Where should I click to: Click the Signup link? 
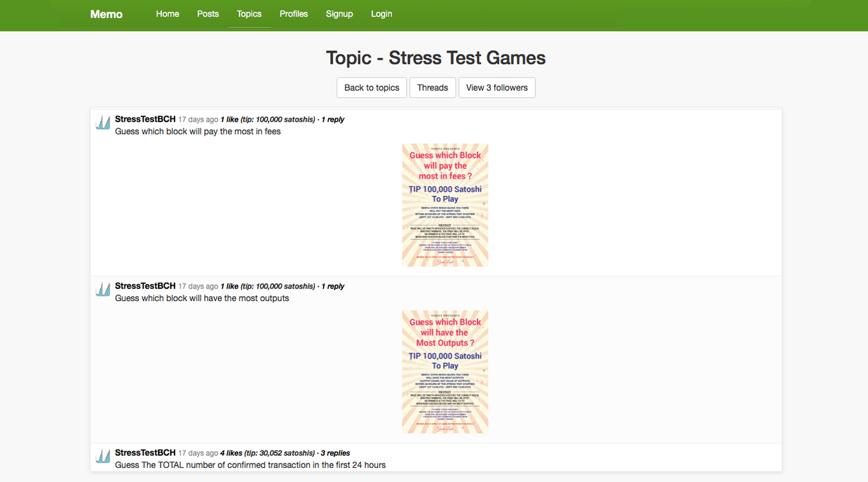pyautogui.click(x=339, y=14)
